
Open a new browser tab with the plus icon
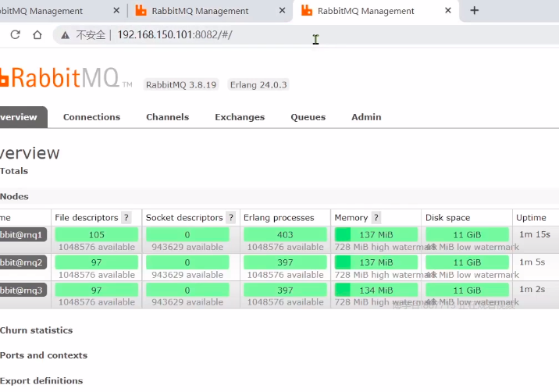(x=474, y=10)
